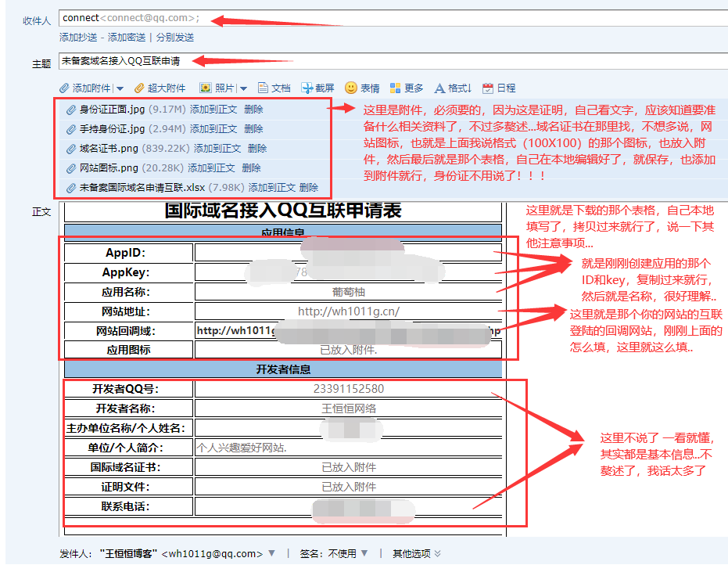728x565 pixels.
Task: Click the 证明文件 cell 已放入附件
Action: [349, 487]
